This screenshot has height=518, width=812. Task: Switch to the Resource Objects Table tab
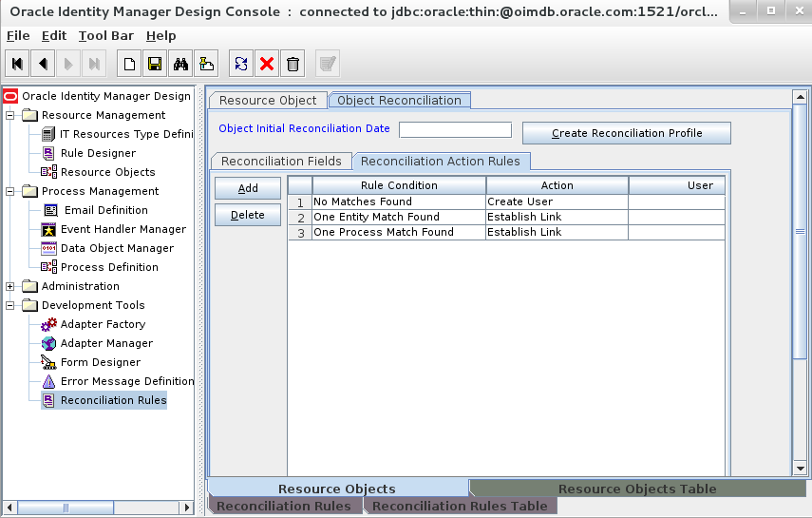click(x=637, y=489)
